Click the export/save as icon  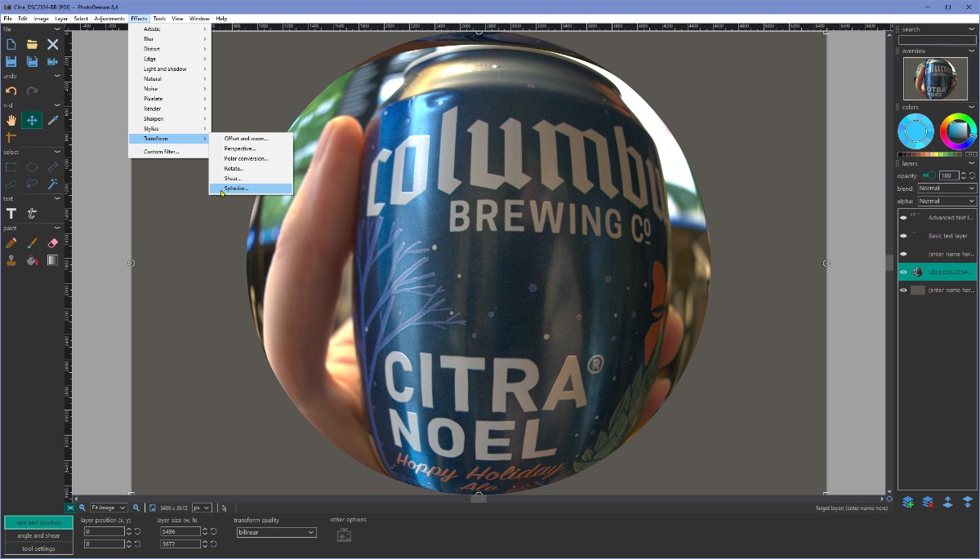52,61
